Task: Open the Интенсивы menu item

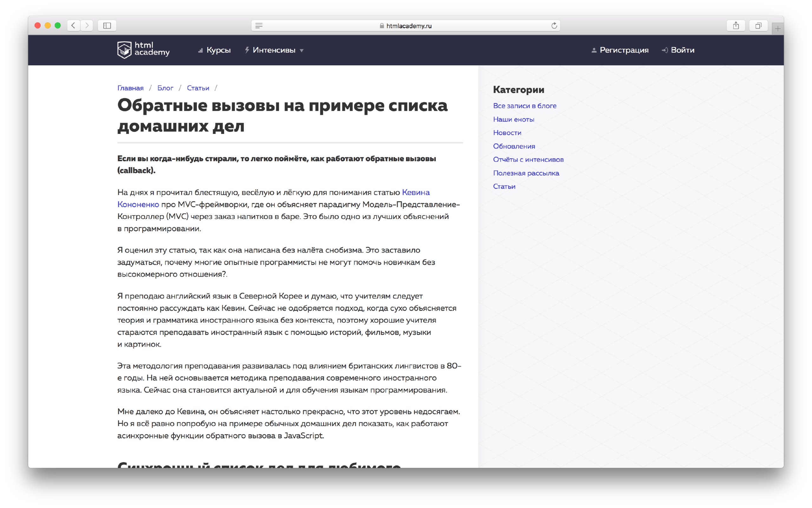Action: pos(274,50)
